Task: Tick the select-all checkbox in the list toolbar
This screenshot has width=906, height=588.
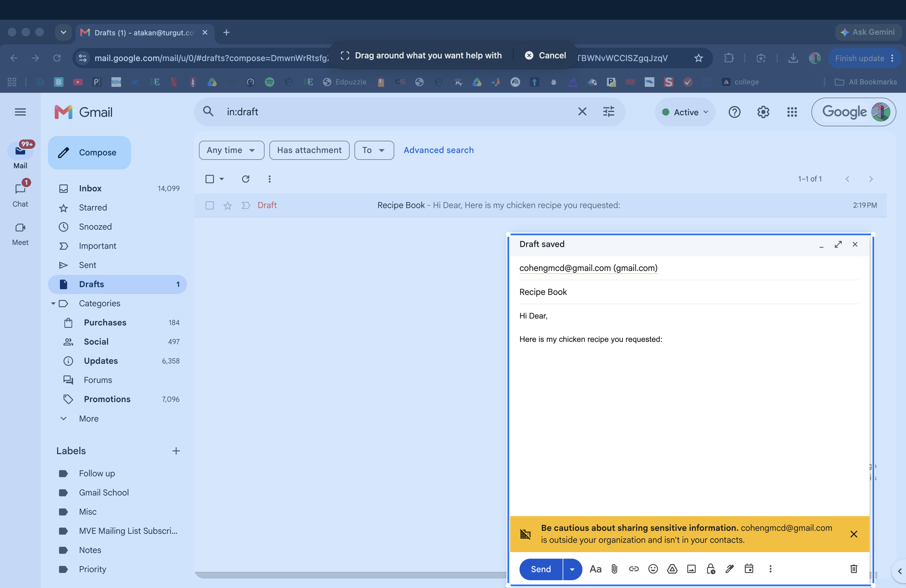Action: point(209,179)
